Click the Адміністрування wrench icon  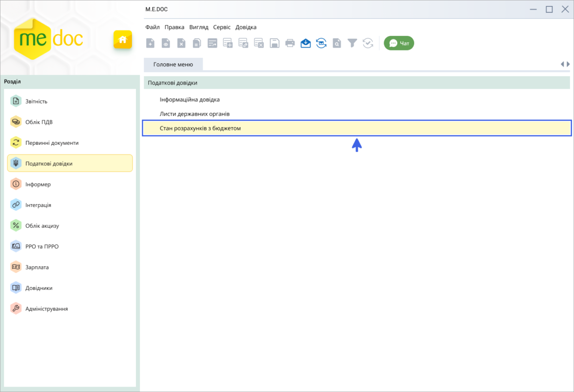click(x=16, y=309)
